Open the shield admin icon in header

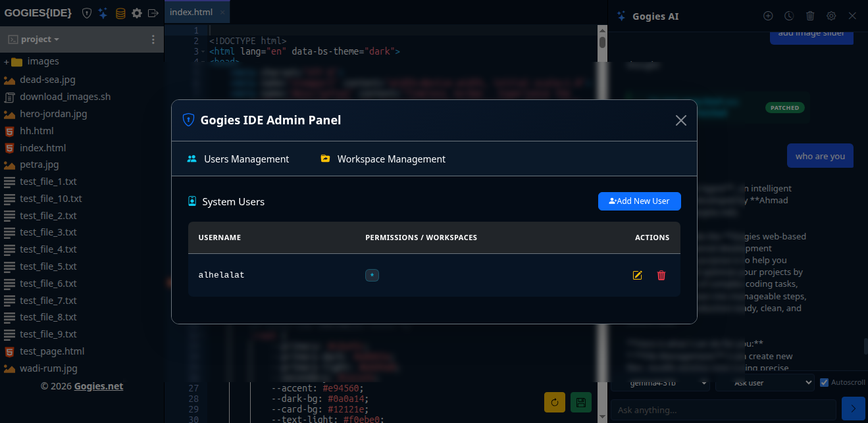pyautogui.click(x=86, y=13)
